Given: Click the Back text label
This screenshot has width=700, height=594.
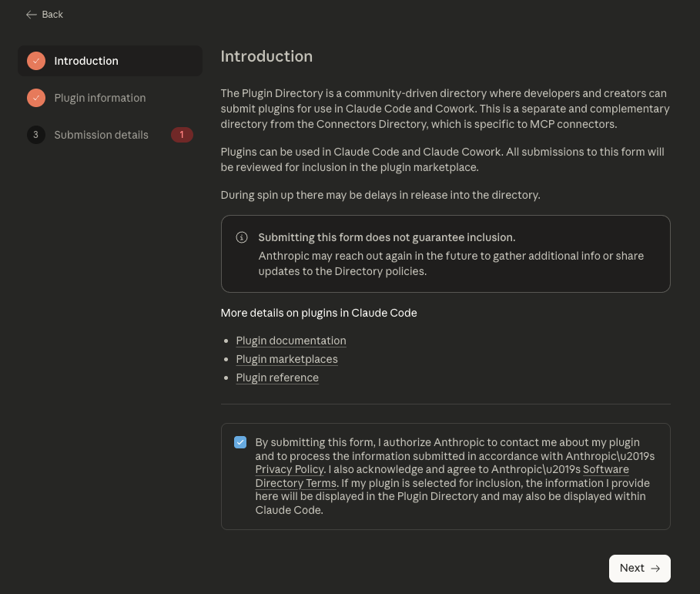Looking at the screenshot, I should pyautogui.click(x=52, y=15).
